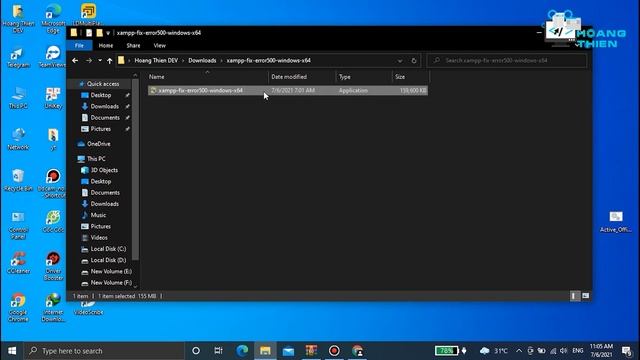Open the taskbar clock and calendar
Viewport: 640px width, 360px height.
[601, 351]
